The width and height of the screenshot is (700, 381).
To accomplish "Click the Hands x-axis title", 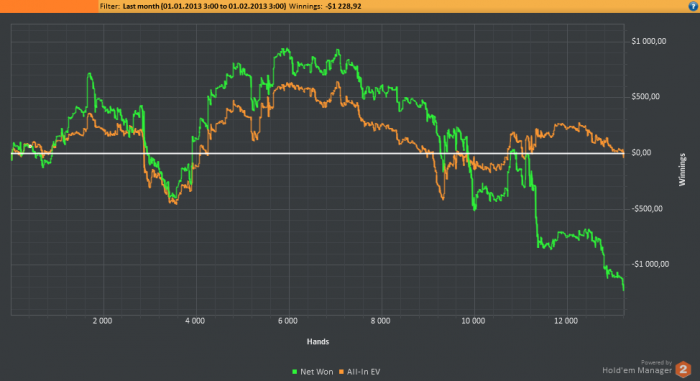I will tap(318, 342).
